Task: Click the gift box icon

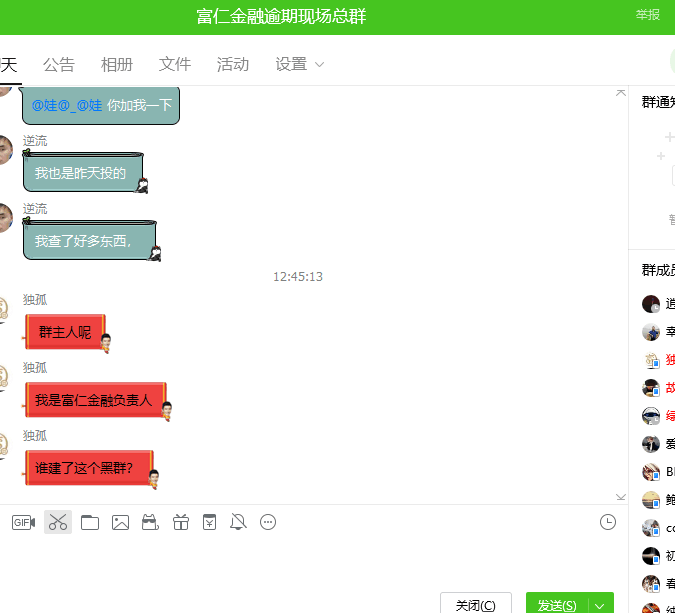Action: click(x=181, y=522)
